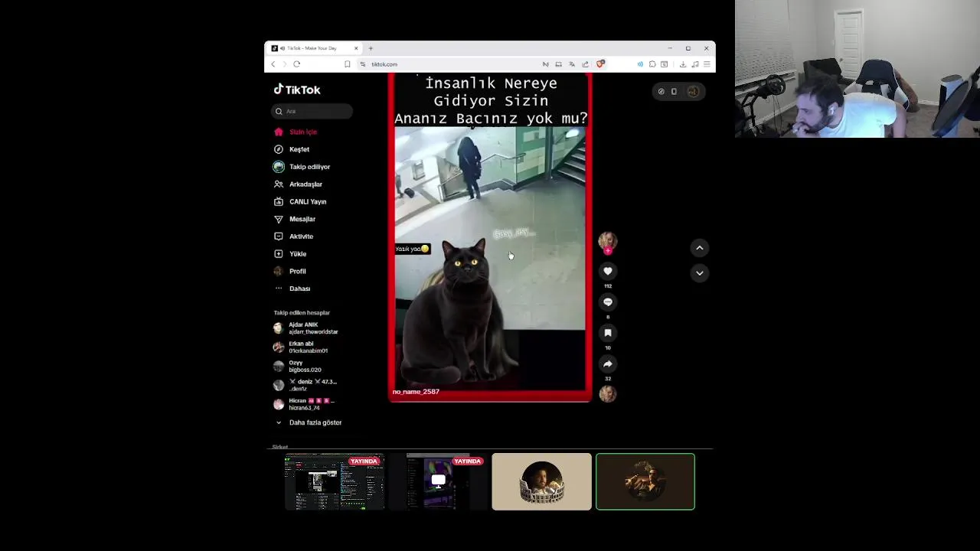The image size is (980, 551).
Task: Open the browser hamburger menu
Action: click(707, 64)
